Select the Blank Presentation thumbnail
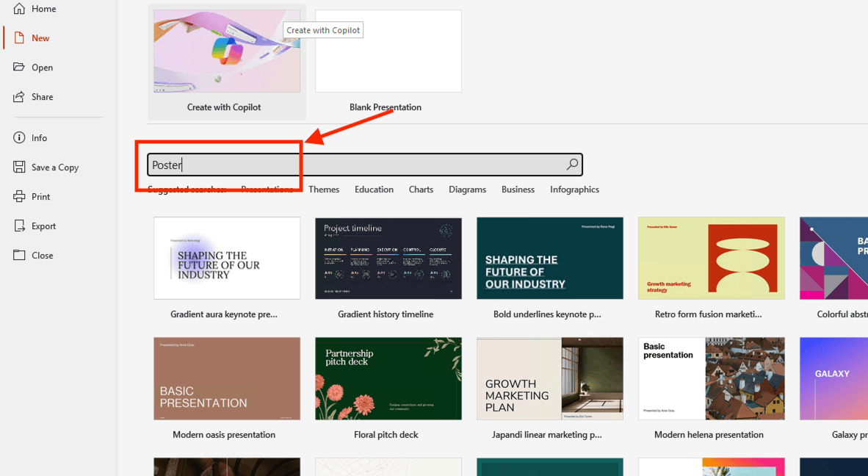This screenshot has width=868, height=476. [x=388, y=51]
